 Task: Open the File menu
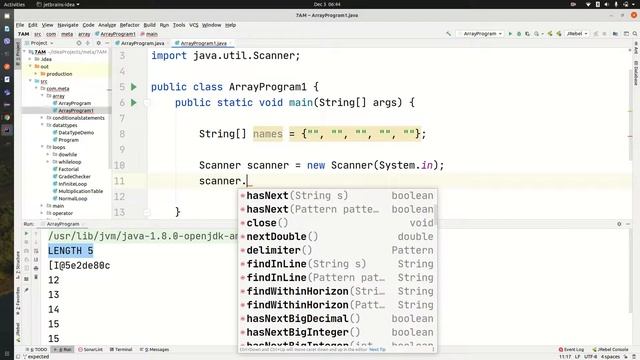coord(20,25)
